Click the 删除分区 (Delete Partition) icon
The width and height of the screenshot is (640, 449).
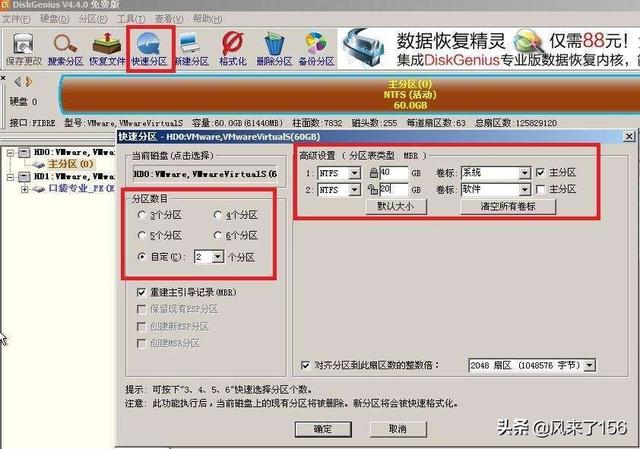(273, 47)
